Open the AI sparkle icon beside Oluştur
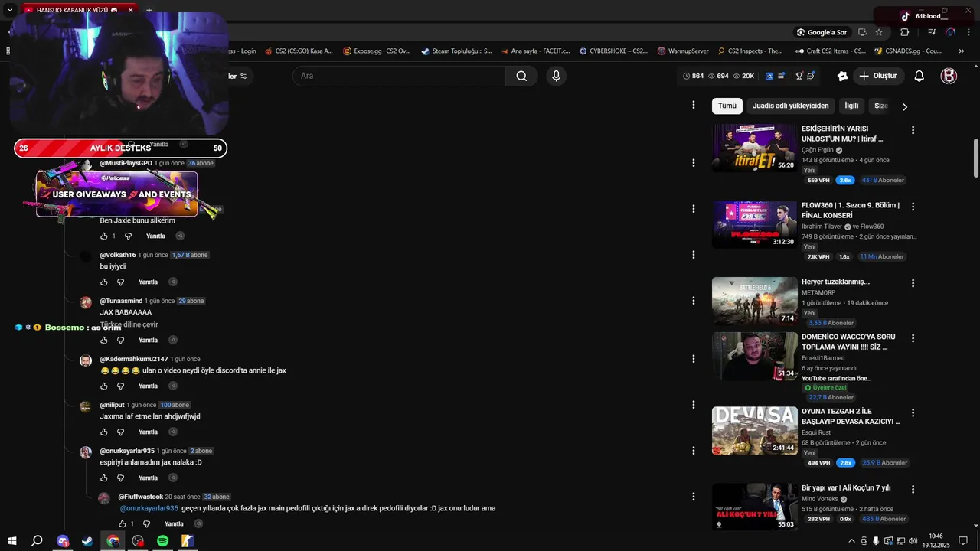The image size is (980, 551). (x=842, y=76)
